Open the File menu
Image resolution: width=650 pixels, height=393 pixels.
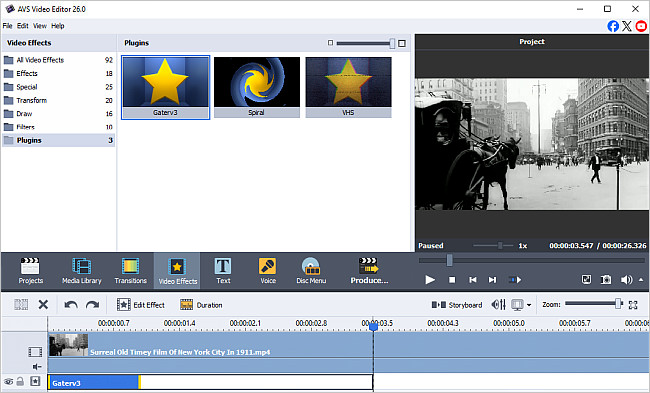pos(7,26)
